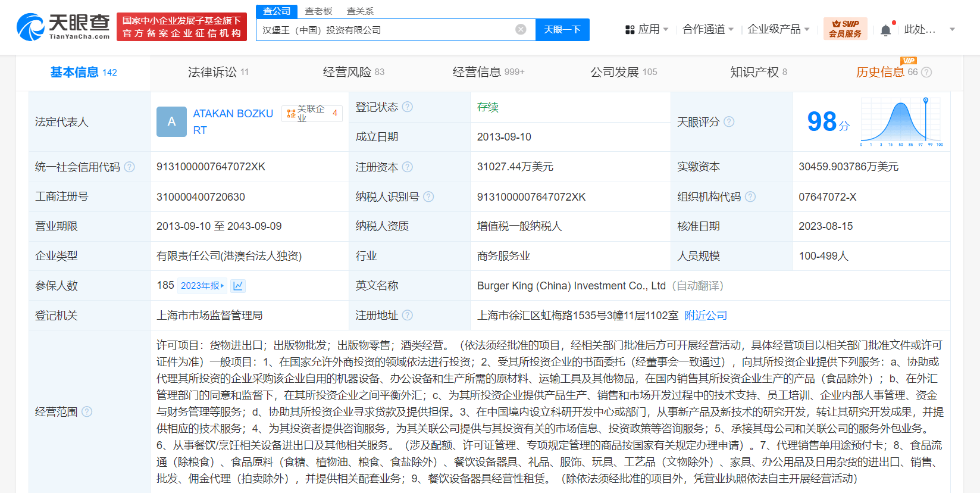
Task: Clear the search box text
Action: [521, 29]
